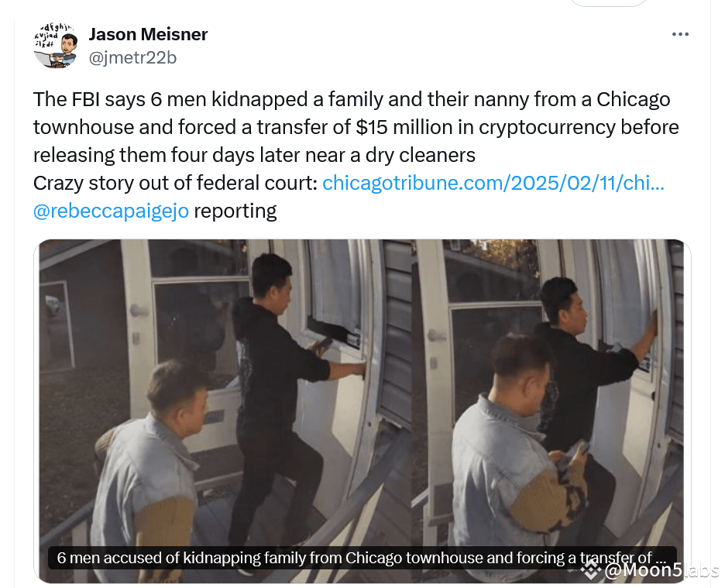Open the three-dot more options menu

point(680,34)
